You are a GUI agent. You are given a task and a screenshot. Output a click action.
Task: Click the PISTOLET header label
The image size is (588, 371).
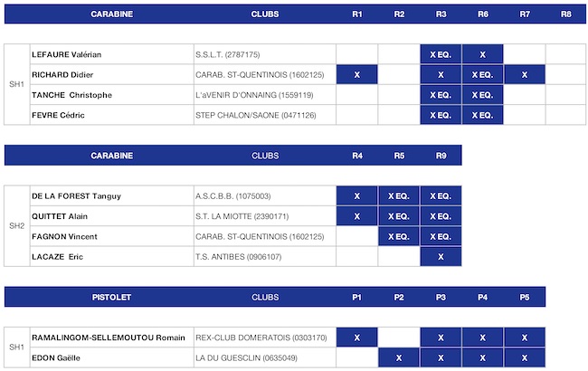pos(111,297)
